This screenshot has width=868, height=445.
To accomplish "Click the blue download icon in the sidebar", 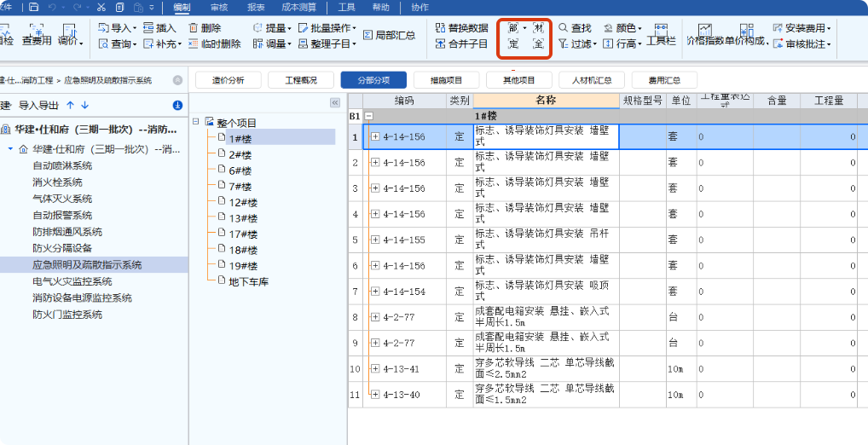I will 177,105.
